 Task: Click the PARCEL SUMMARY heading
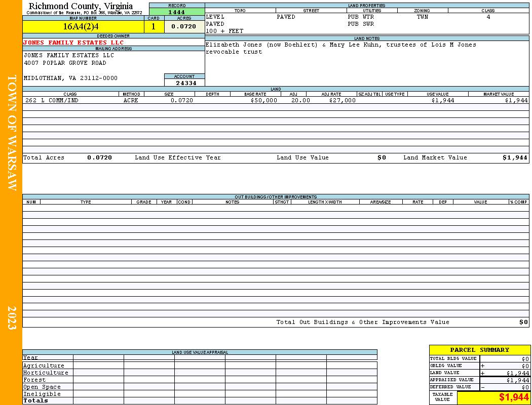click(x=479, y=350)
